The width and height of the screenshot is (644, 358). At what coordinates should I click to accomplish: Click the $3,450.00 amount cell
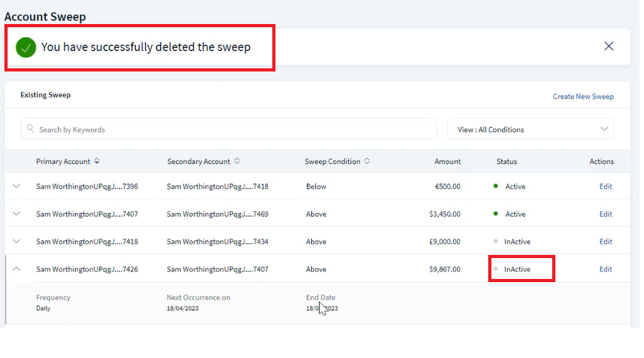pyautogui.click(x=445, y=214)
